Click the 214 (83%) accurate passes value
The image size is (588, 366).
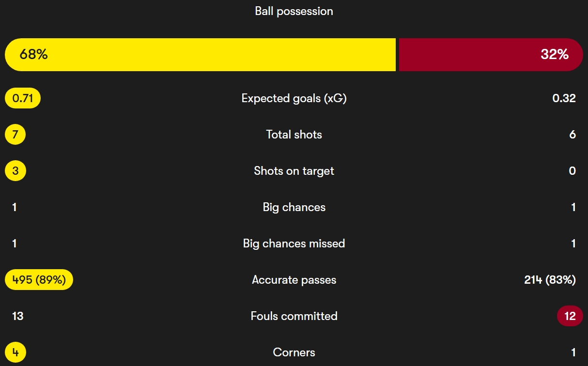(x=550, y=280)
